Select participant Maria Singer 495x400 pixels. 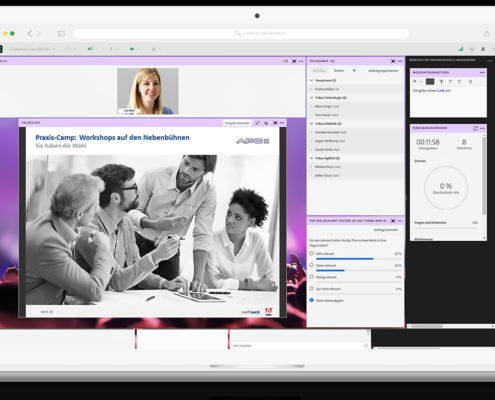(356, 106)
